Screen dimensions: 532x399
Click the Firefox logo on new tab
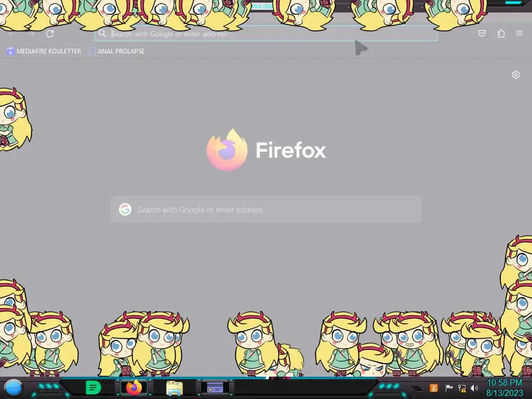click(227, 150)
